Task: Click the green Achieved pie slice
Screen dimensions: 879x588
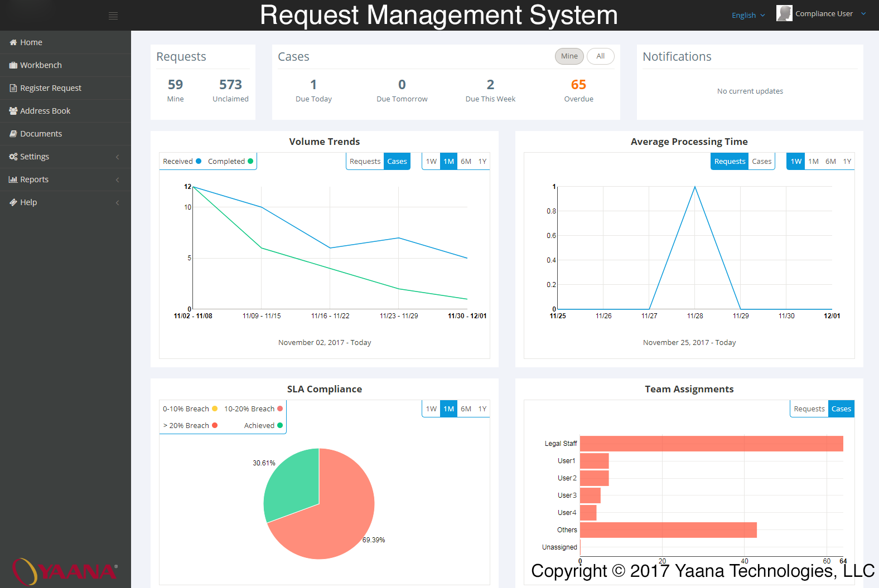Action: pos(293,482)
